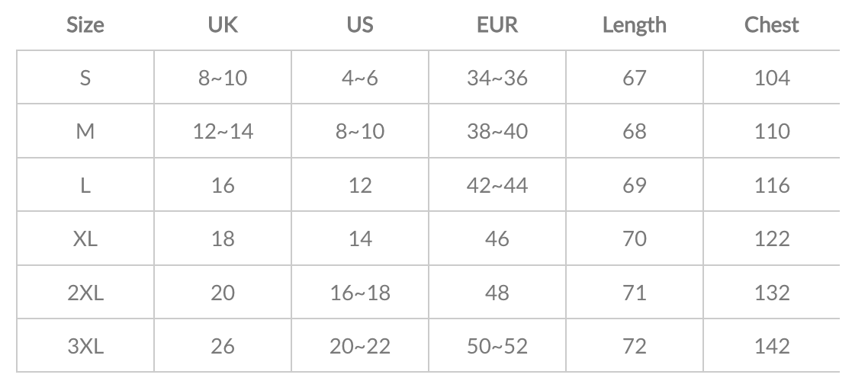
Task: Select the S size row label
Action: [85, 78]
